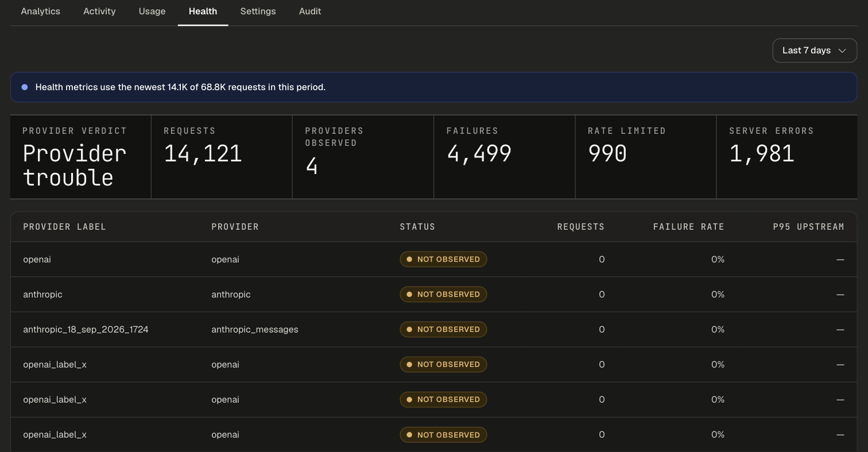Click the 14,121 requests value
The width and height of the screenshot is (868, 452).
pos(203,153)
